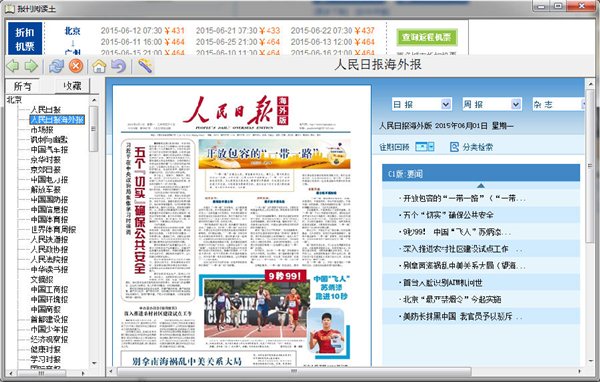
Task: Open the 2015-06-22 07:30 ¥437 flight
Action: [332, 31]
